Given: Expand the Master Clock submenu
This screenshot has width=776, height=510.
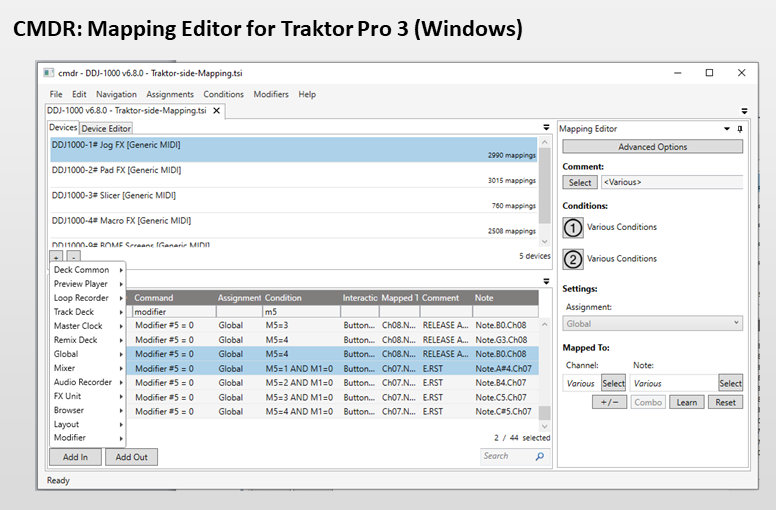Looking at the screenshot, I should [x=88, y=326].
